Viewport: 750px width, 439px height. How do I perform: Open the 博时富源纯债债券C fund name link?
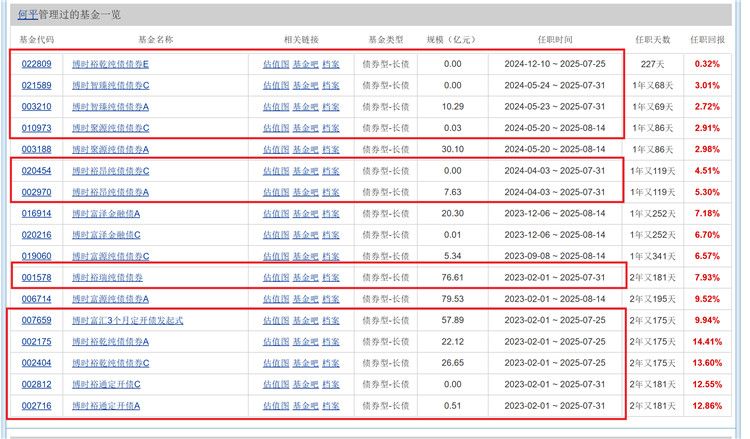point(110,256)
